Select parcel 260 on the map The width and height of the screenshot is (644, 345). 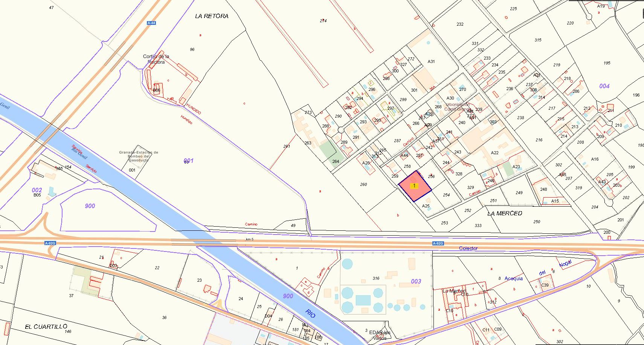click(x=363, y=184)
